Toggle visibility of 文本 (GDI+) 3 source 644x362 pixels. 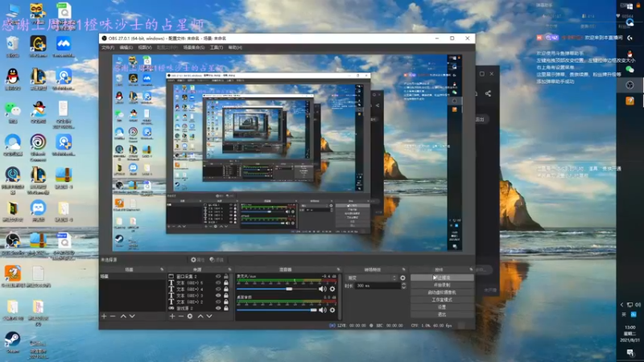click(218, 295)
